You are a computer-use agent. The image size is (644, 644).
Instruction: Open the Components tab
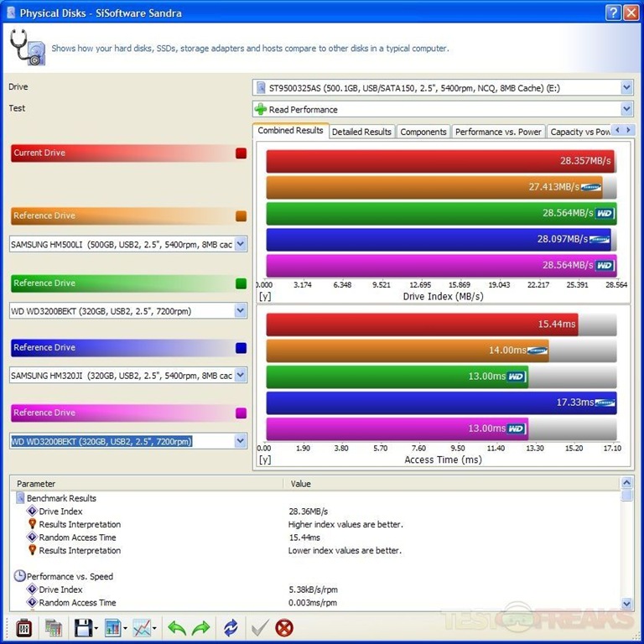(x=423, y=132)
